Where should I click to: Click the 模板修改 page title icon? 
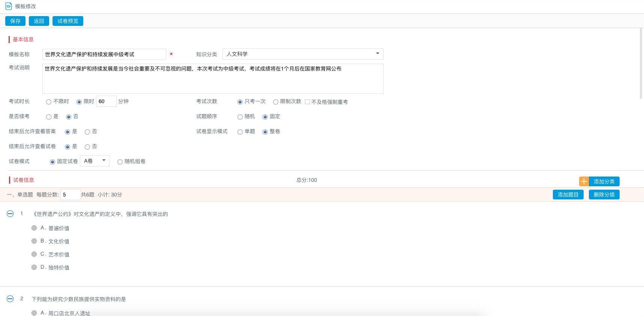point(9,6)
